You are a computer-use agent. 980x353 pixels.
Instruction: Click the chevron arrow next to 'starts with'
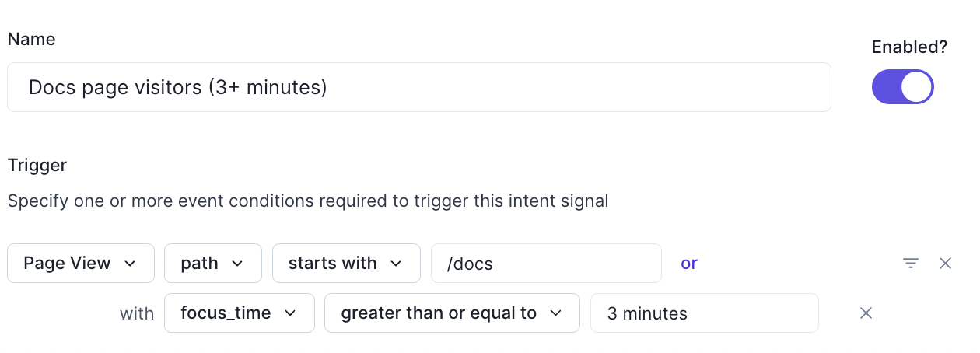click(x=396, y=264)
